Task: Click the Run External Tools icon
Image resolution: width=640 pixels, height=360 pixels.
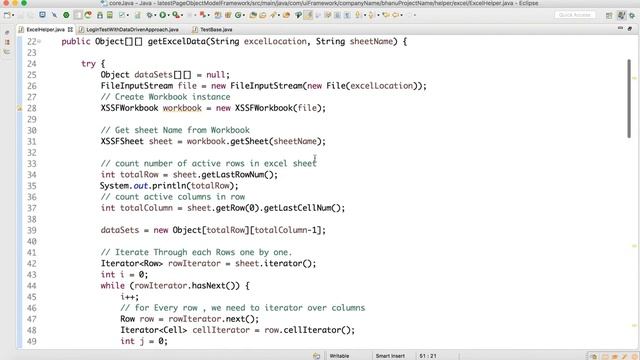Action: pyautogui.click(x=176, y=15)
